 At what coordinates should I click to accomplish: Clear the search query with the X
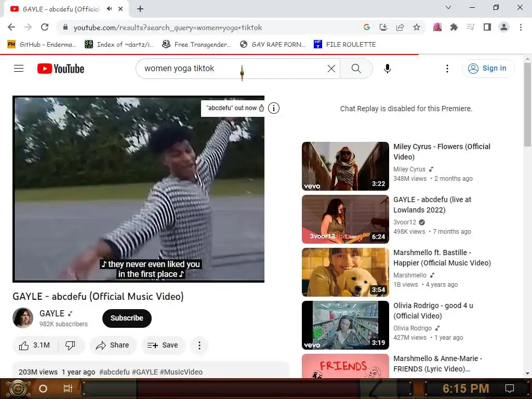coord(331,69)
